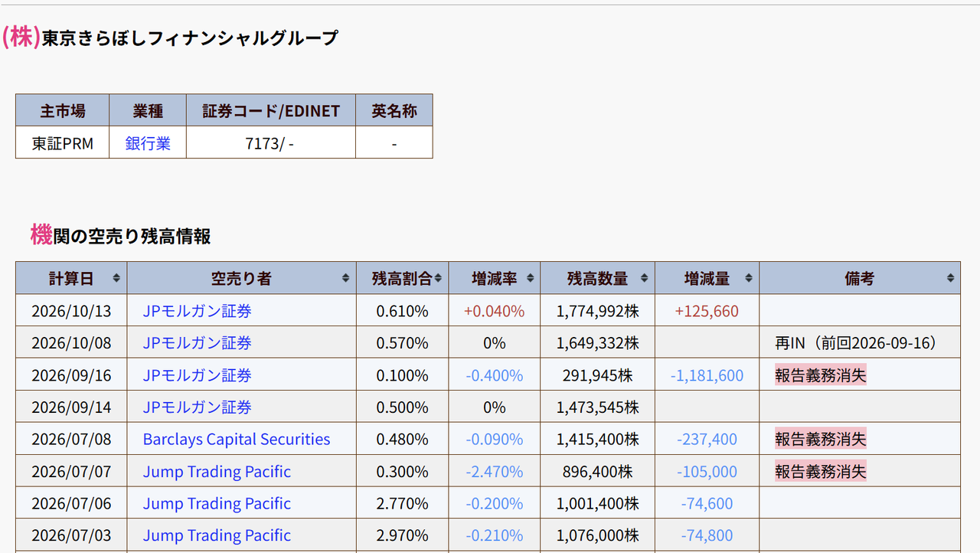Open Jump Trading Pacific link in 2026/07/06 row
The image size is (980, 553).
click(x=217, y=504)
